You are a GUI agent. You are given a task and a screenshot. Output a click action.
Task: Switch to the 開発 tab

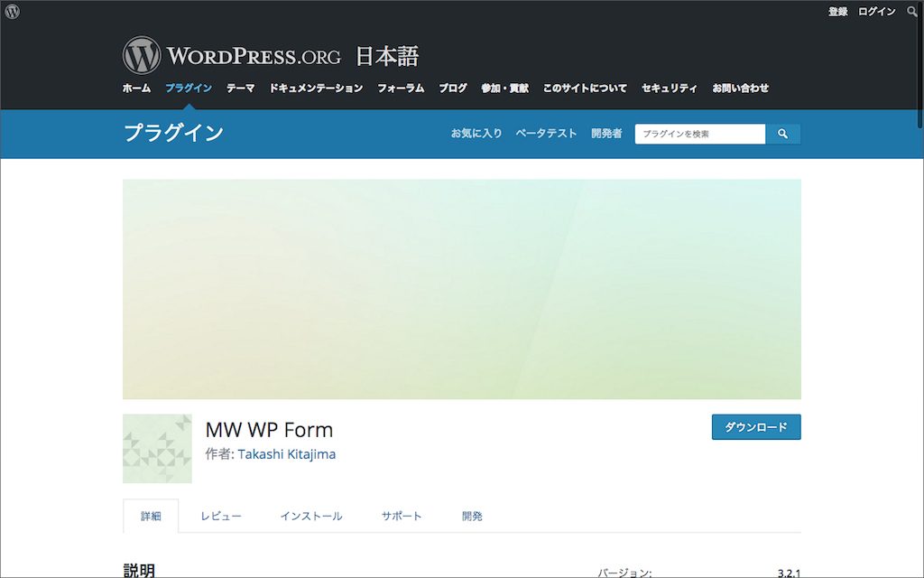pyautogui.click(x=472, y=516)
